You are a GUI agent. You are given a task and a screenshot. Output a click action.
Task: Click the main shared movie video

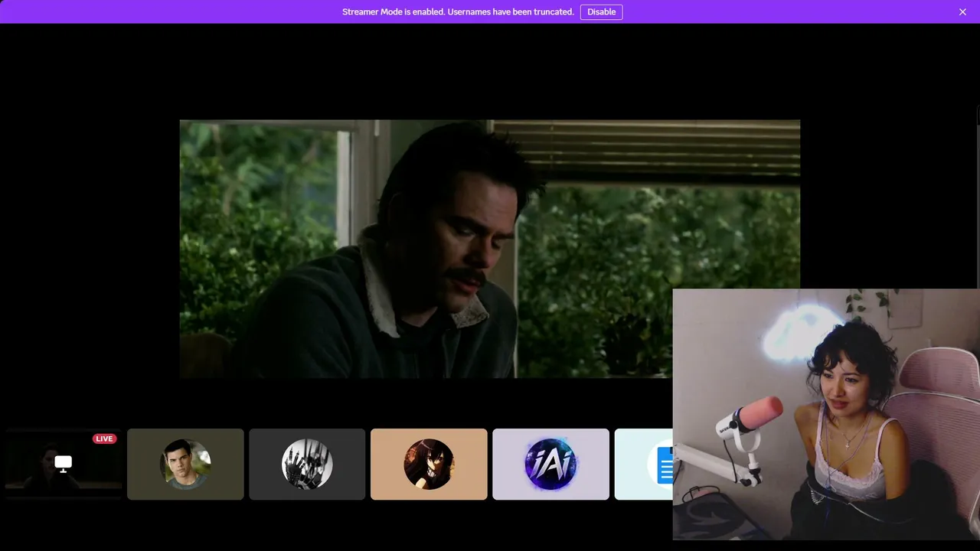point(490,249)
